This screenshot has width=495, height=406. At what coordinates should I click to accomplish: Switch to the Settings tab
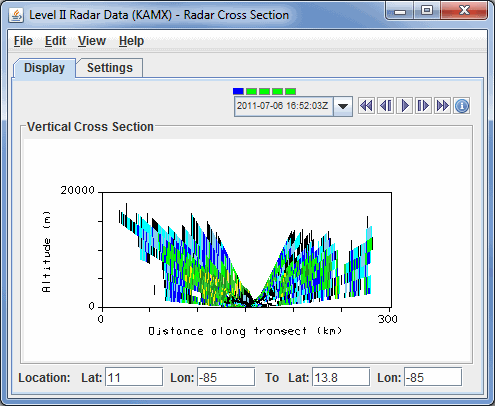click(x=110, y=68)
